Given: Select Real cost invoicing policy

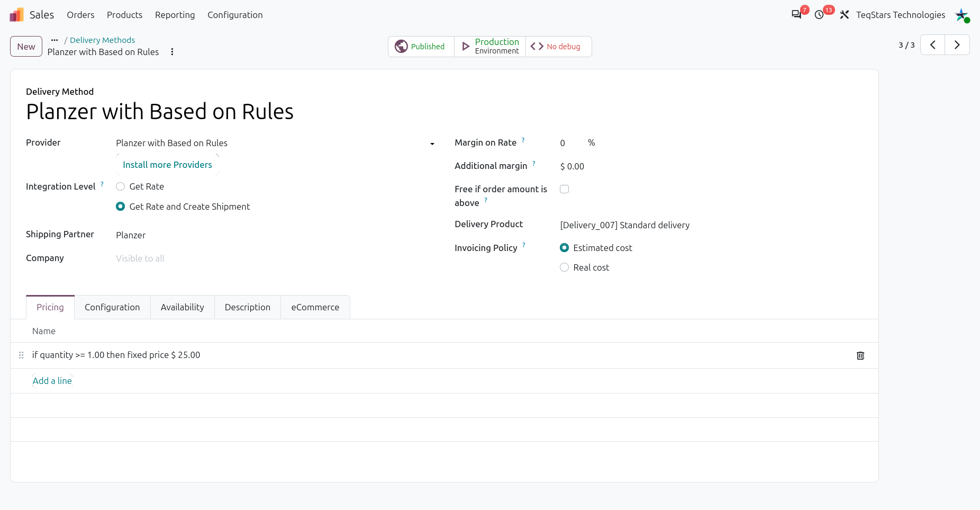Looking at the screenshot, I should pos(565,267).
